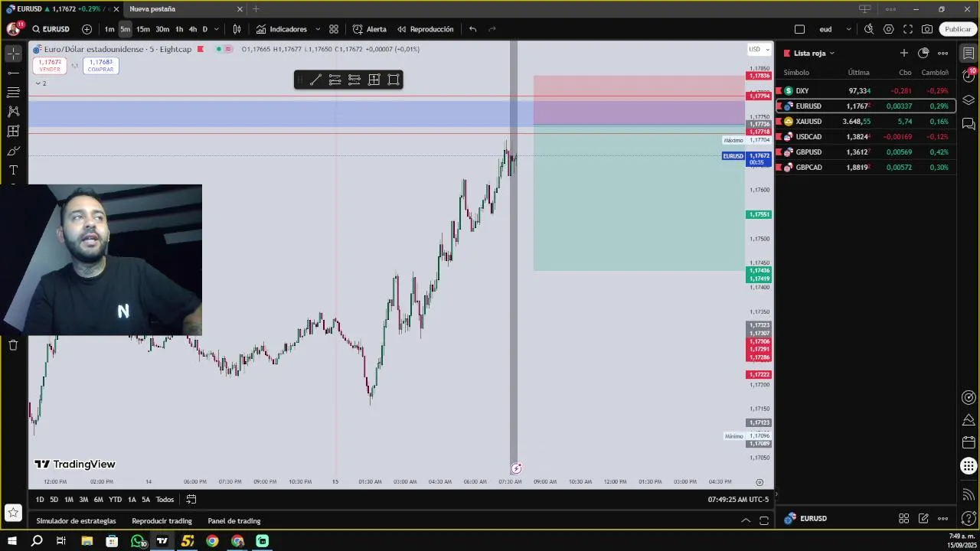Select the 4h timeframe

193,29
